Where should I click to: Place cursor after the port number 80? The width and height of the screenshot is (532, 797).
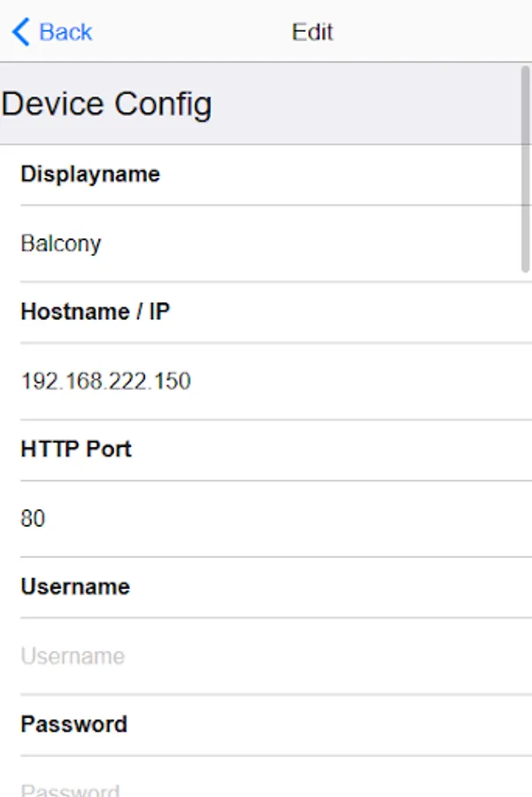[x=46, y=519]
